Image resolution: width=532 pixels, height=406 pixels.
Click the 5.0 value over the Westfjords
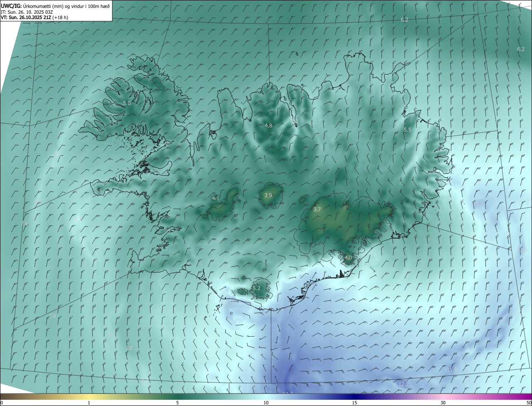[127, 103]
